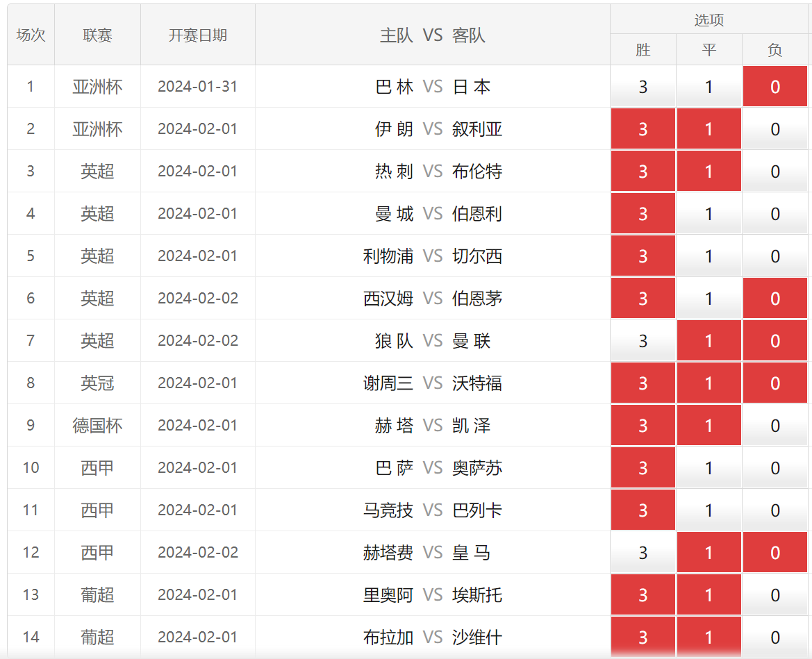
Task: Click the 狼队 VS 曼联 match text
Action: pos(433,341)
